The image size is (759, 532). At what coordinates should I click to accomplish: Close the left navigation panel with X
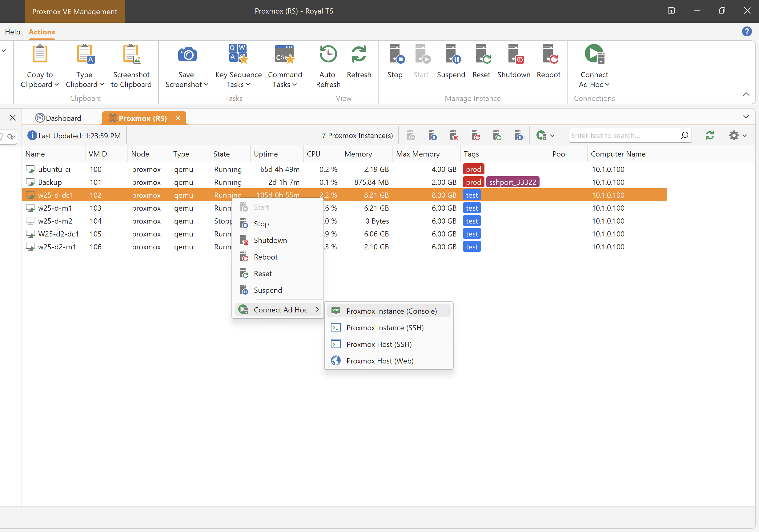(13, 117)
